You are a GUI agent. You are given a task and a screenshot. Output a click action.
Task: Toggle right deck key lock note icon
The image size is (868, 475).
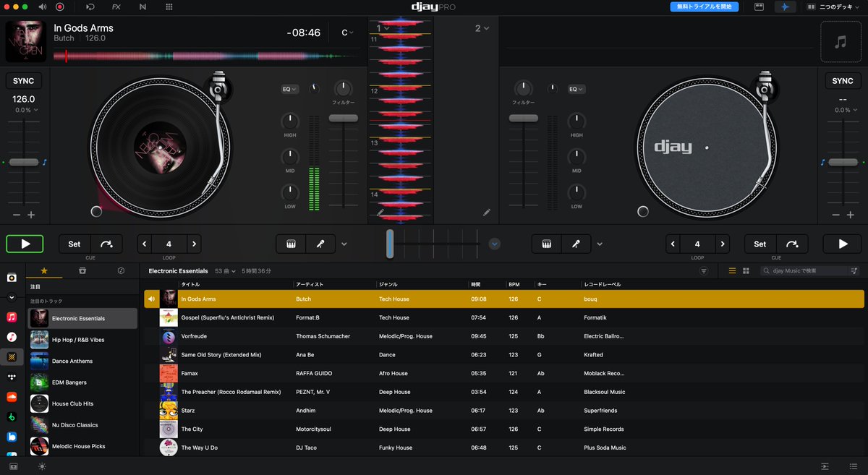click(823, 162)
